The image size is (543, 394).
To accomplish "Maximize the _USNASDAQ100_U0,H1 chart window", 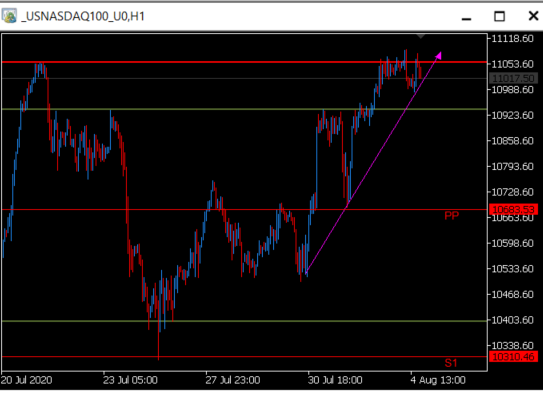I will pyautogui.click(x=499, y=16).
